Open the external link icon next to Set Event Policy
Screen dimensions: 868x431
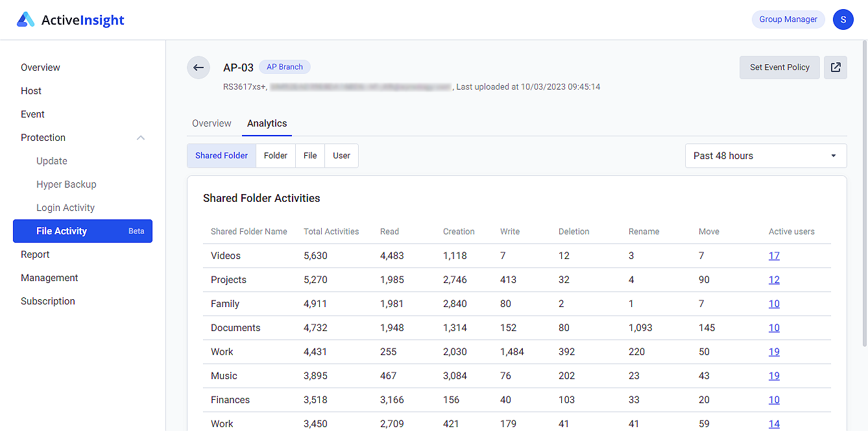tap(836, 68)
